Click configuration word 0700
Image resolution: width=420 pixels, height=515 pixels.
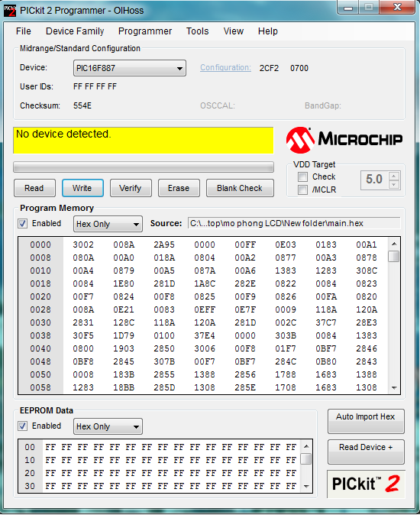click(299, 68)
